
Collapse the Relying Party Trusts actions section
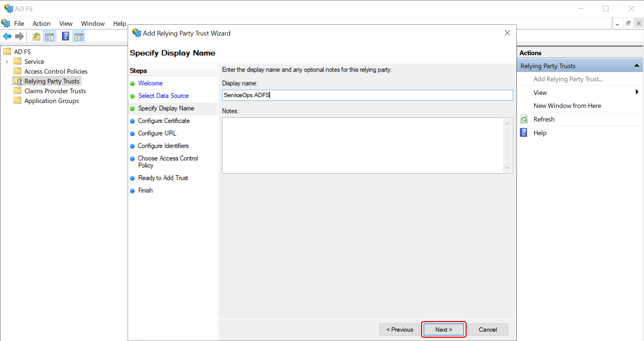click(636, 66)
